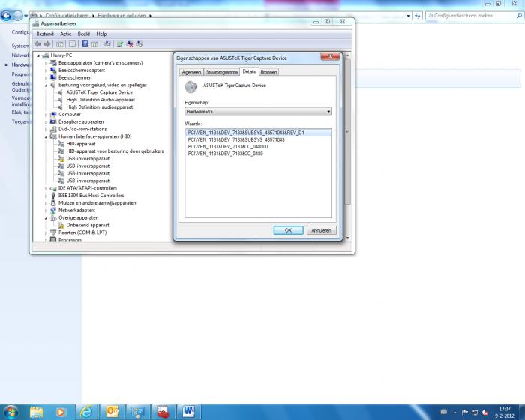Open Outlook from the taskbar
This screenshot has height=420, width=525.
pyautogui.click(x=112, y=412)
